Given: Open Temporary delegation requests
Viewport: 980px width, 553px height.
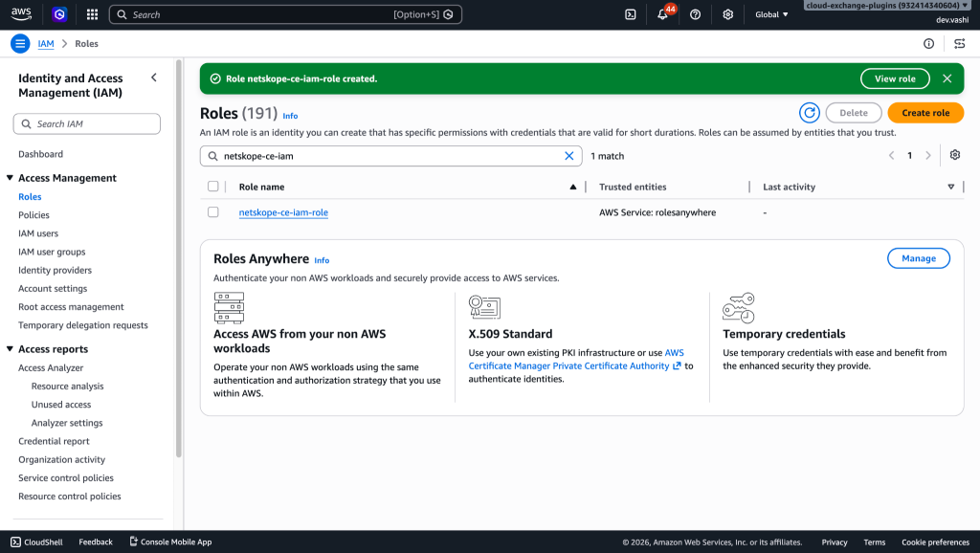Looking at the screenshot, I should (x=83, y=325).
